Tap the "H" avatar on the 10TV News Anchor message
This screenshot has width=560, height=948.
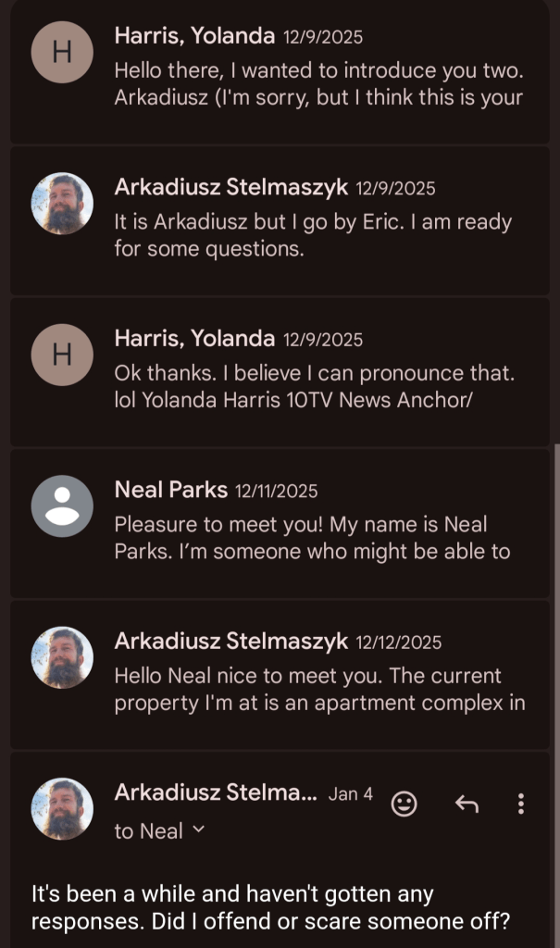click(62, 355)
